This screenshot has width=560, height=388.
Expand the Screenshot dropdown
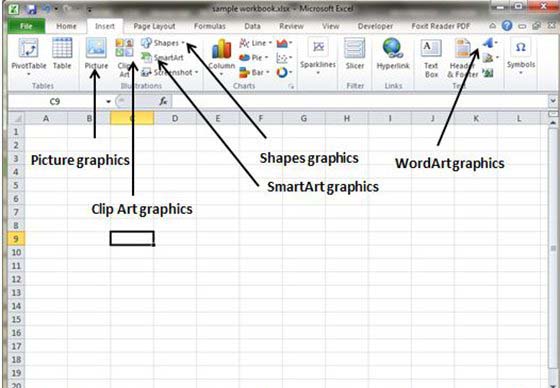click(169, 73)
